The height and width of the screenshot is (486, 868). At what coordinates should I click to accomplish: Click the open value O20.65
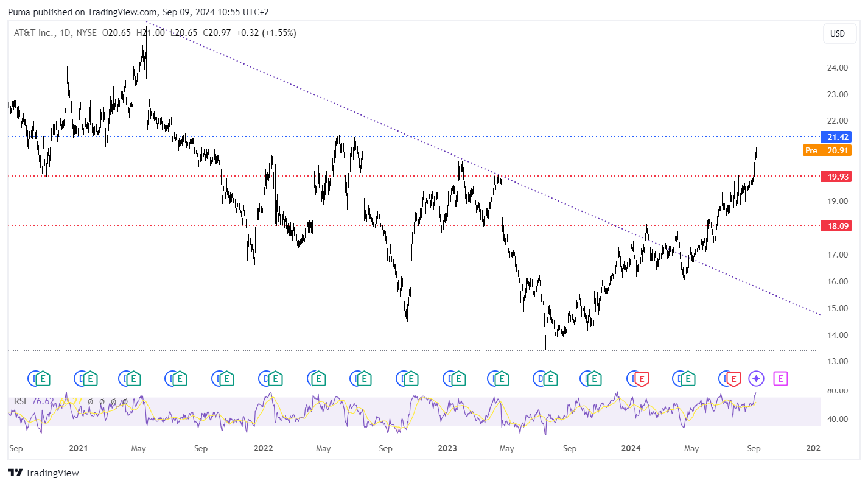[116, 33]
